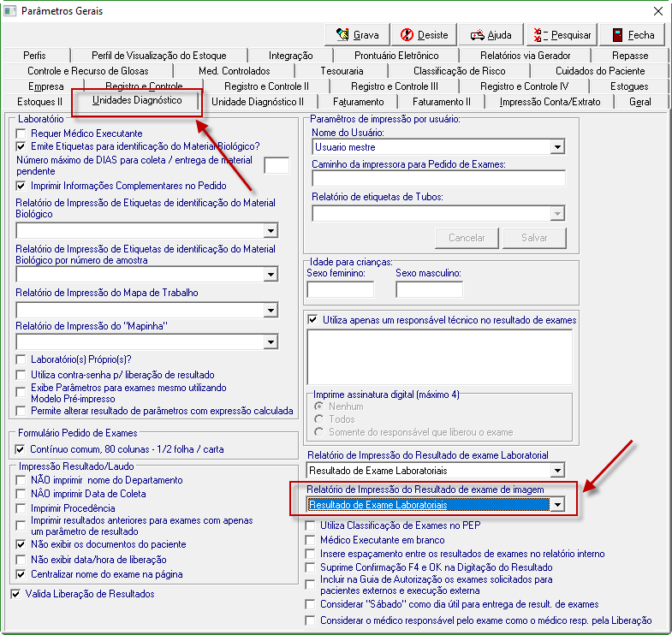672x635 pixels.
Task: Select the Relatórios via Gerador tab
Action: point(525,56)
